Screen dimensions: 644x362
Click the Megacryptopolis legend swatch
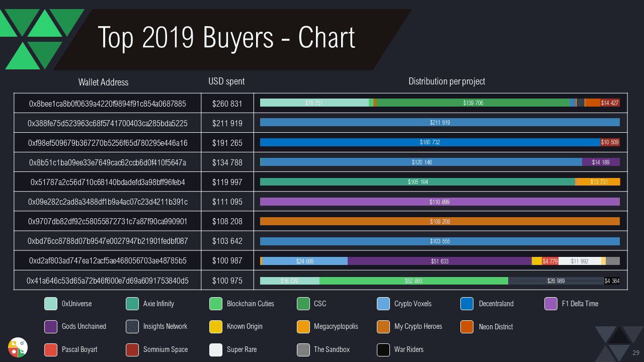point(303,326)
